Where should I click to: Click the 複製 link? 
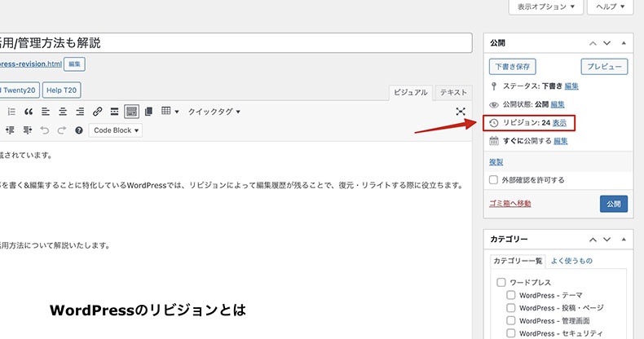coord(496,162)
